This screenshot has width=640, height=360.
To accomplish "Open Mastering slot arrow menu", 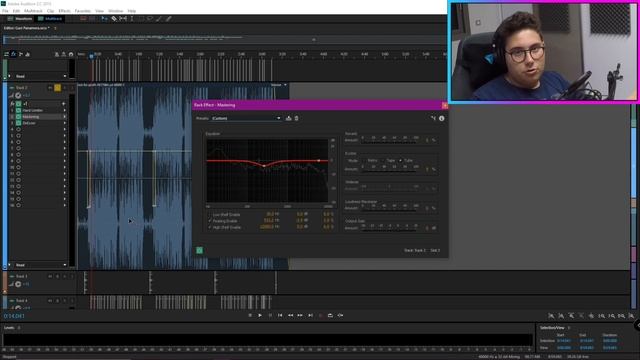I will pyautogui.click(x=64, y=117).
